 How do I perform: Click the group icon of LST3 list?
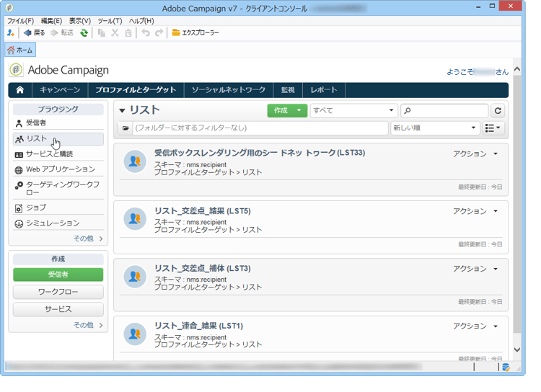(135, 276)
